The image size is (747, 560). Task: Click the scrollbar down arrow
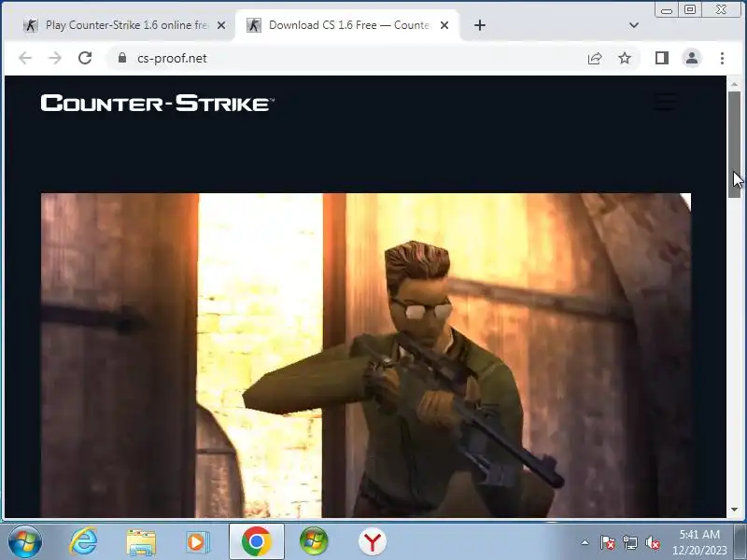(x=734, y=510)
